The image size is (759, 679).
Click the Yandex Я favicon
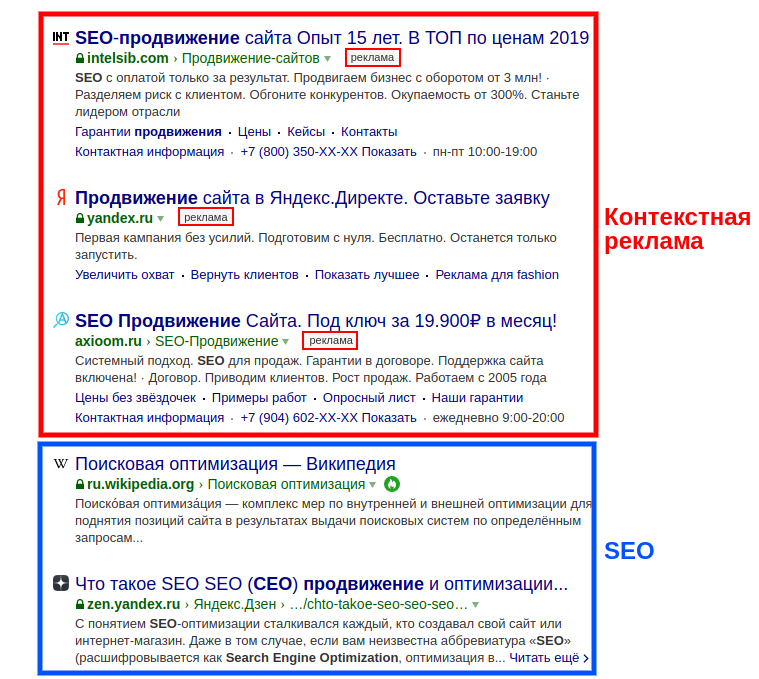pos(61,197)
